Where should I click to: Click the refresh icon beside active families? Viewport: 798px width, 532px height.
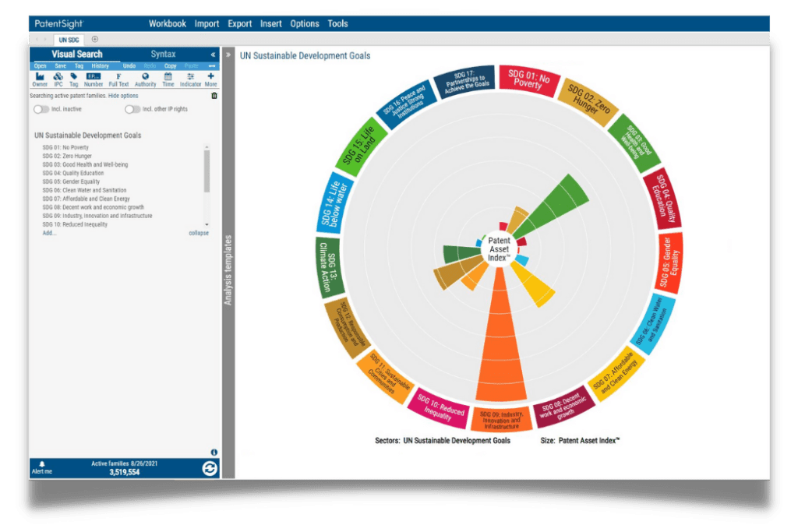click(x=210, y=468)
